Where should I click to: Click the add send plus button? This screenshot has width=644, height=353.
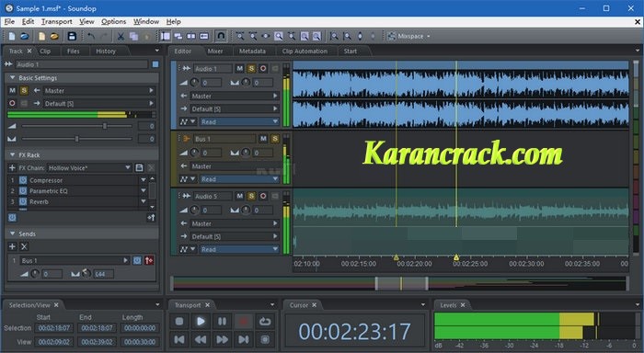pos(12,246)
